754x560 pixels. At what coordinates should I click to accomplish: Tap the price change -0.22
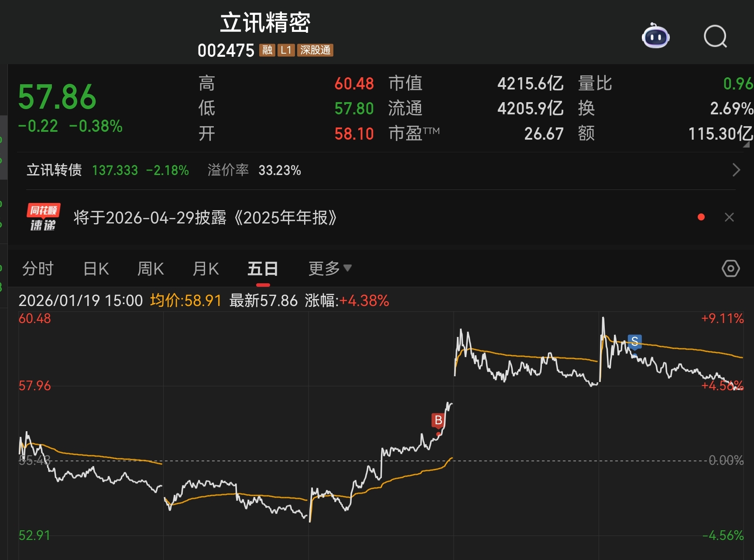coord(38,126)
